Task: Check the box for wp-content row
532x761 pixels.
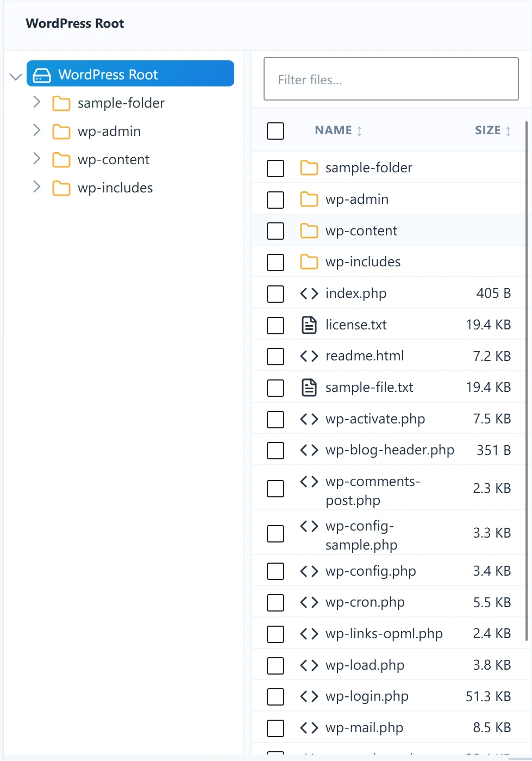Action: [x=276, y=231]
